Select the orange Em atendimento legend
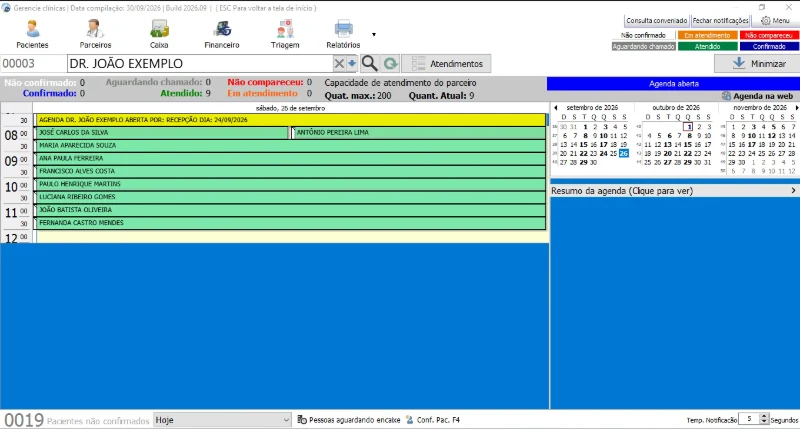800x429 pixels. click(707, 35)
